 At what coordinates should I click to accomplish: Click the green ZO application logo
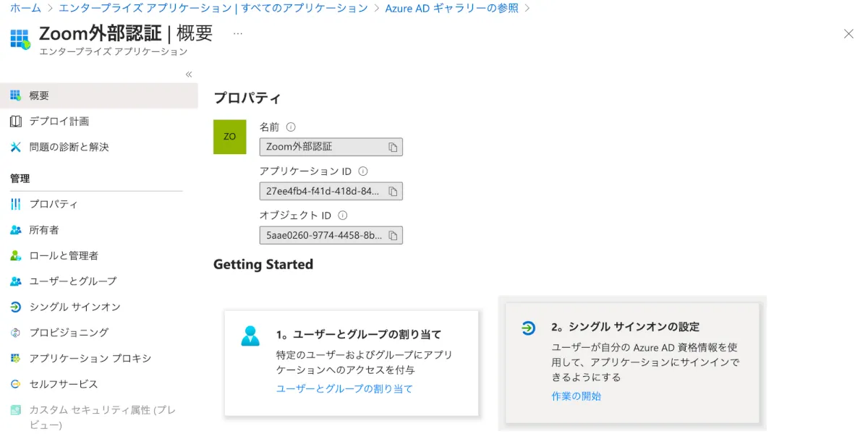pos(229,137)
